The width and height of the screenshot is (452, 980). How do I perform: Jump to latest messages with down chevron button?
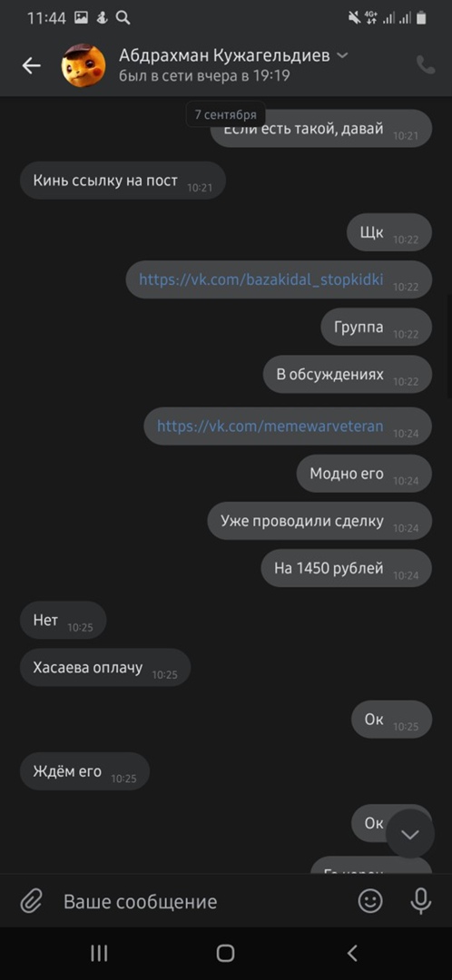410,835
